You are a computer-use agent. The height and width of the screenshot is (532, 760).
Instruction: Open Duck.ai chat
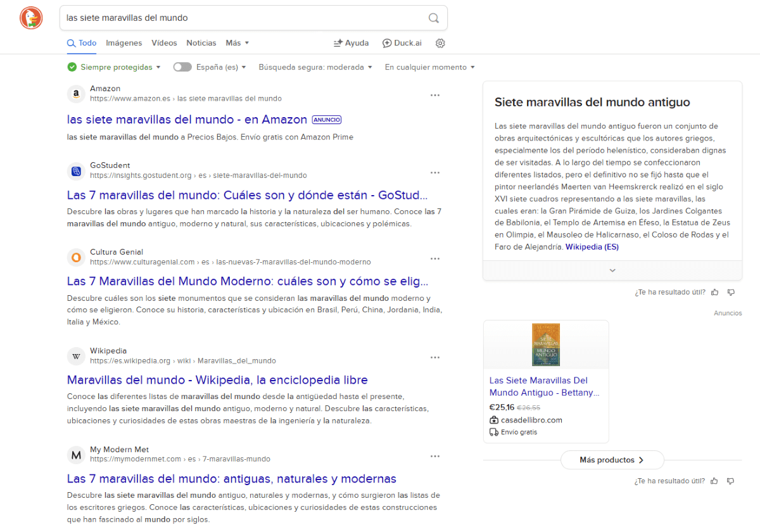click(402, 43)
